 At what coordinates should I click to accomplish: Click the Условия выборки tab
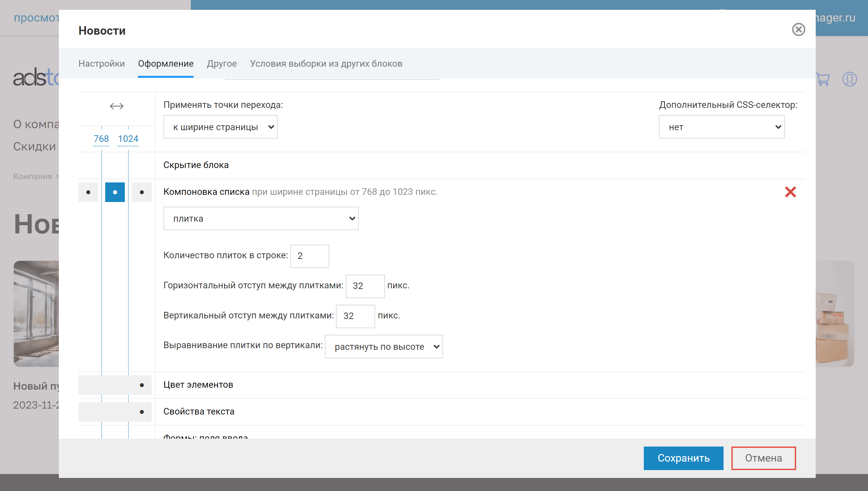point(327,63)
